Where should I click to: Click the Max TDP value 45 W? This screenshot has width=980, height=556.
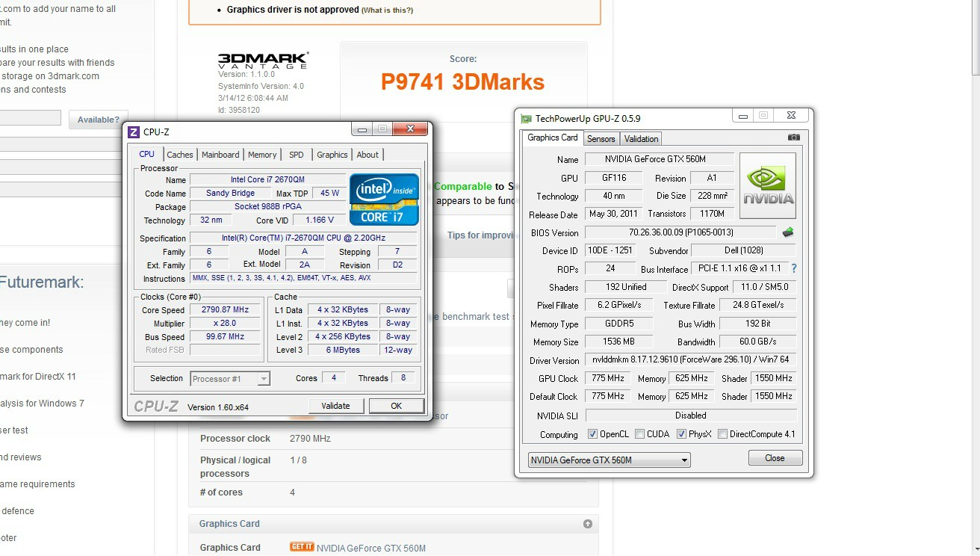[330, 193]
